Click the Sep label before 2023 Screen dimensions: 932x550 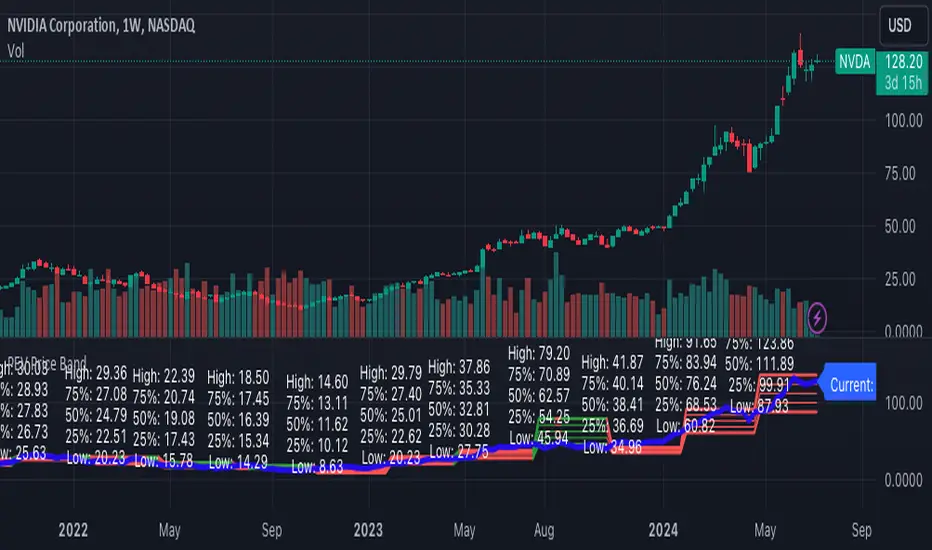click(x=272, y=530)
